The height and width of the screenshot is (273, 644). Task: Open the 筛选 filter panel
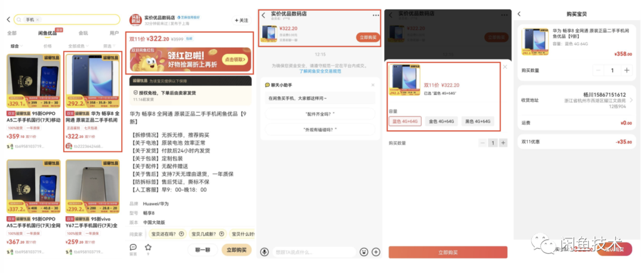[109, 46]
